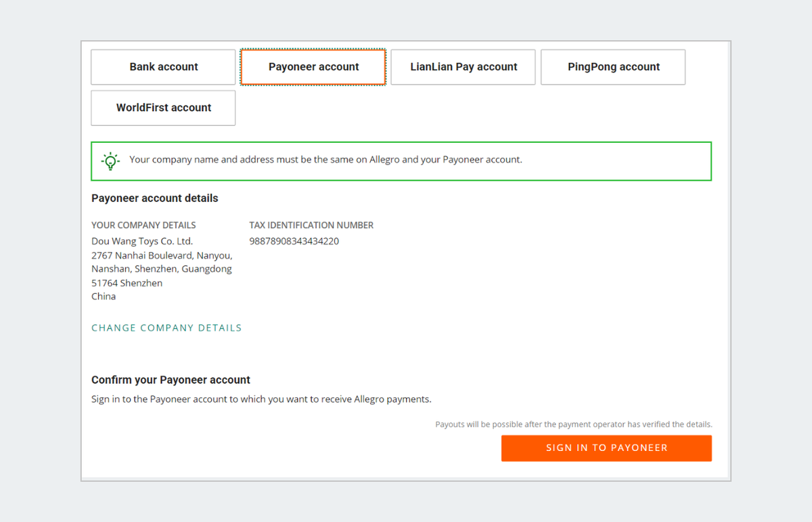Click the country text China
This screenshot has width=812, height=522.
click(x=104, y=297)
